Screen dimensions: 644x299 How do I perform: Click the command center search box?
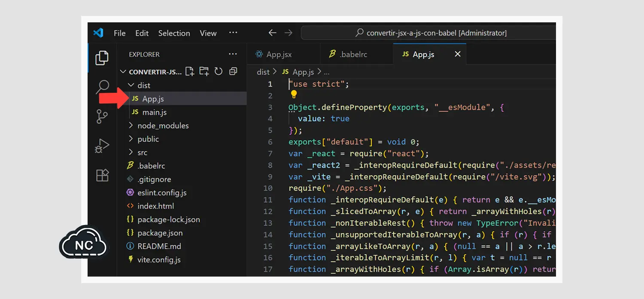429,33
